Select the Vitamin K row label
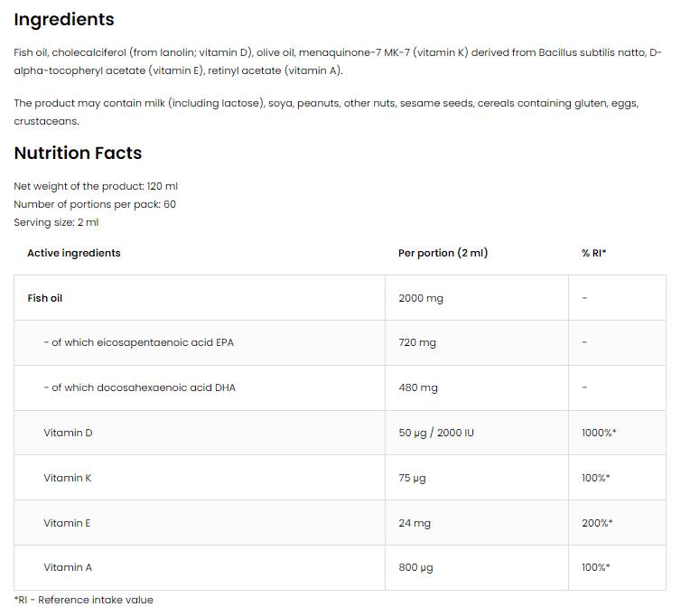 tap(67, 478)
